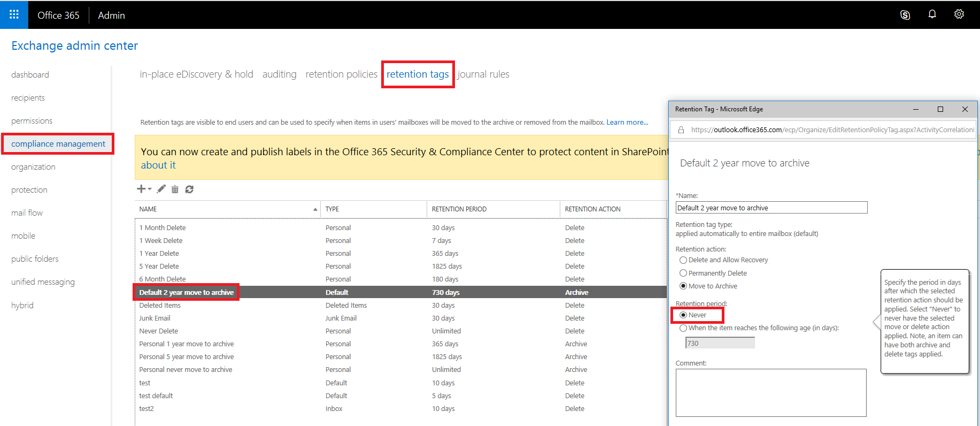Minimize the Retention Tag window
The image size is (980, 426).
click(x=916, y=109)
